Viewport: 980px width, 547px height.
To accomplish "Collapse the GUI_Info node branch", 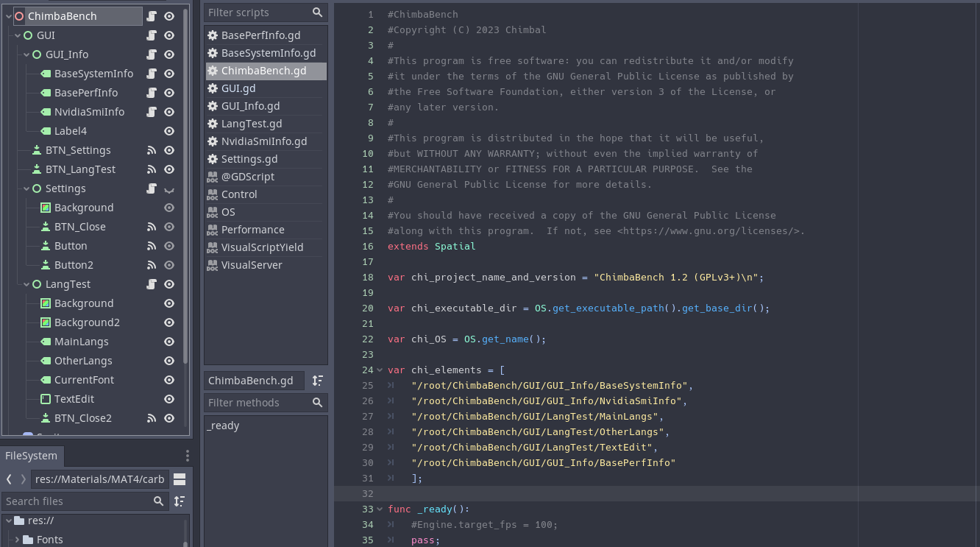I will pyautogui.click(x=26, y=54).
